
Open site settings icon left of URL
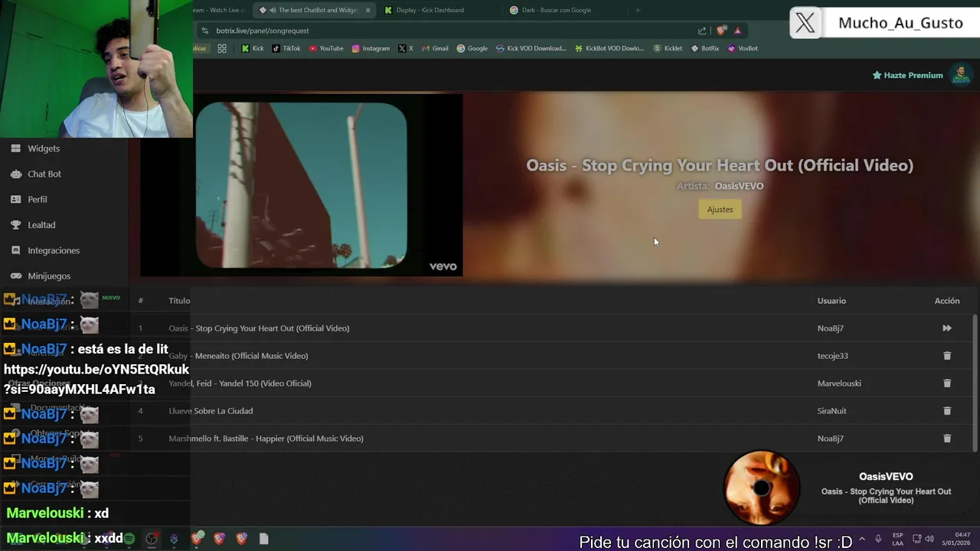[204, 31]
